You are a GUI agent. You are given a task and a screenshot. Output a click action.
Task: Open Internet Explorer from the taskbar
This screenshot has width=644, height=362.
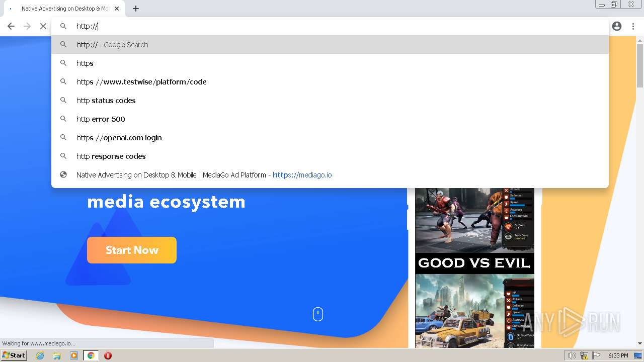[x=40, y=355]
